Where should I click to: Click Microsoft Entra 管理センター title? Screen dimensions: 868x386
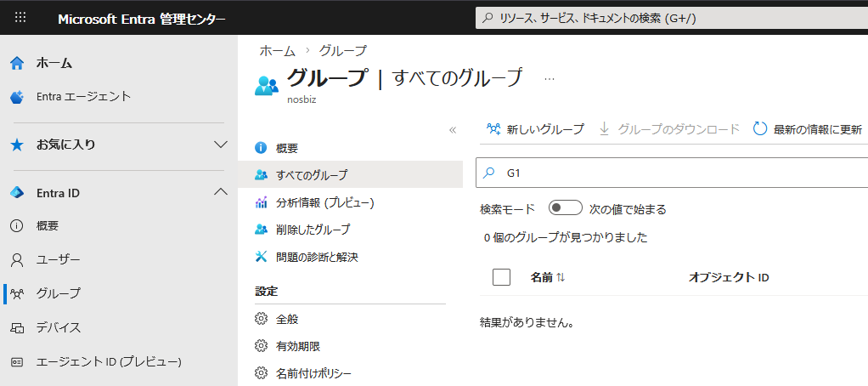pyautogui.click(x=142, y=20)
